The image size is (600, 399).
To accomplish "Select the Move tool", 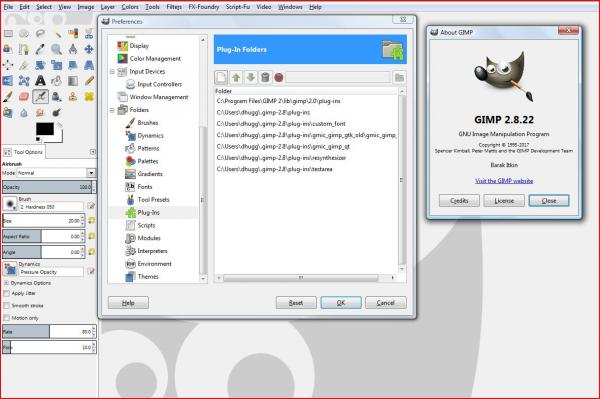I will coord(89,49).
